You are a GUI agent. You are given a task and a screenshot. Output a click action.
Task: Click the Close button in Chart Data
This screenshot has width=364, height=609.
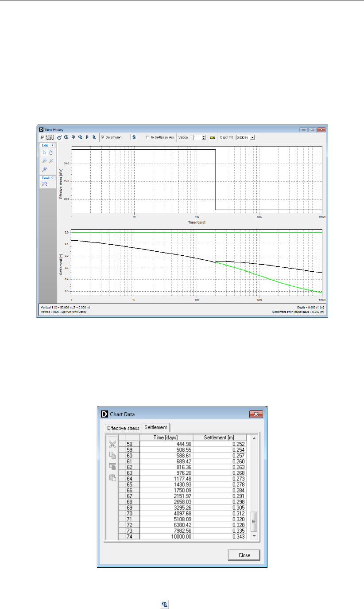pyautogui.click(x=244, y=555)
